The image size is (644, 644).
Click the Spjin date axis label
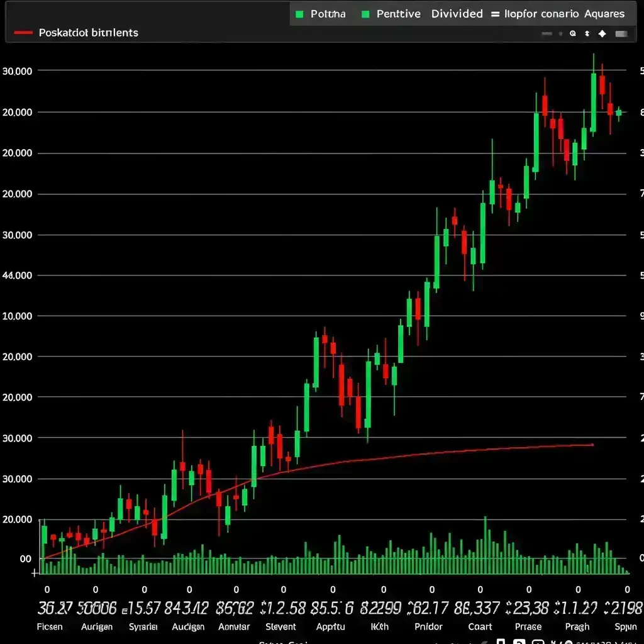(x=626, y=627)
